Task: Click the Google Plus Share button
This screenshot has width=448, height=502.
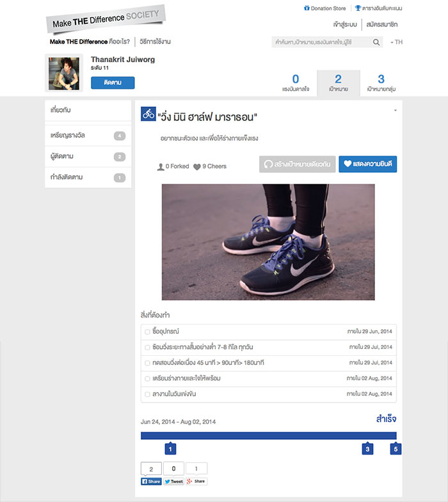Action: coord(196,482)
